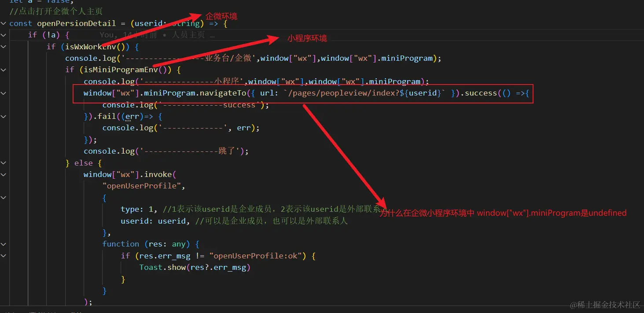
Task: Click the '/pages/peopleview/index?' URL string
Action: point(364,93)
